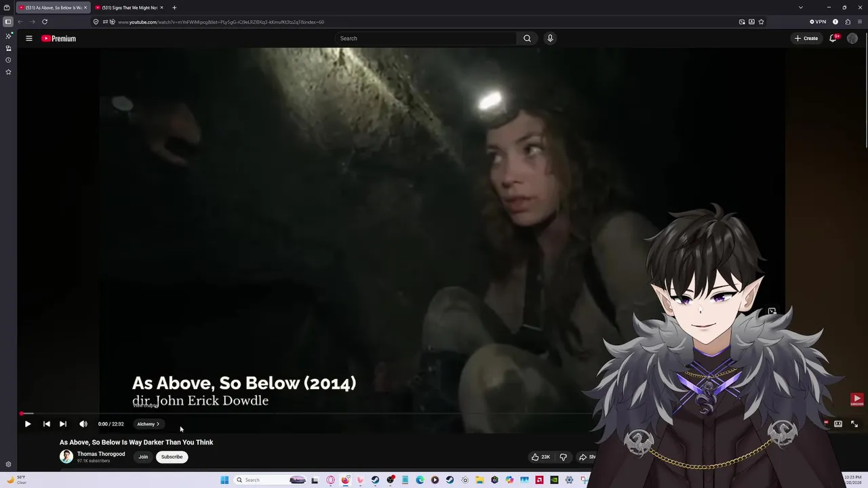The image size is (868, 488).
Task: Open taskbar clock and date
Action: click(853, 480)
